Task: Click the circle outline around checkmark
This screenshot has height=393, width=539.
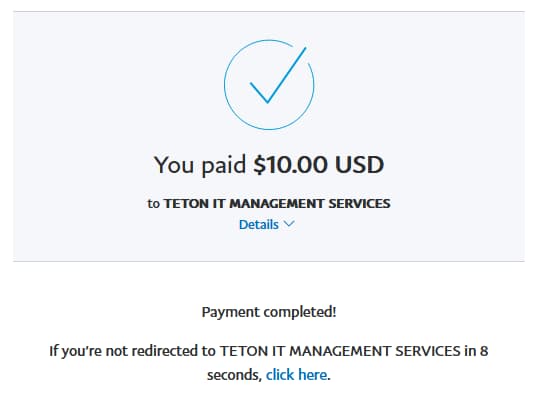Action: (x=269, y=85)
